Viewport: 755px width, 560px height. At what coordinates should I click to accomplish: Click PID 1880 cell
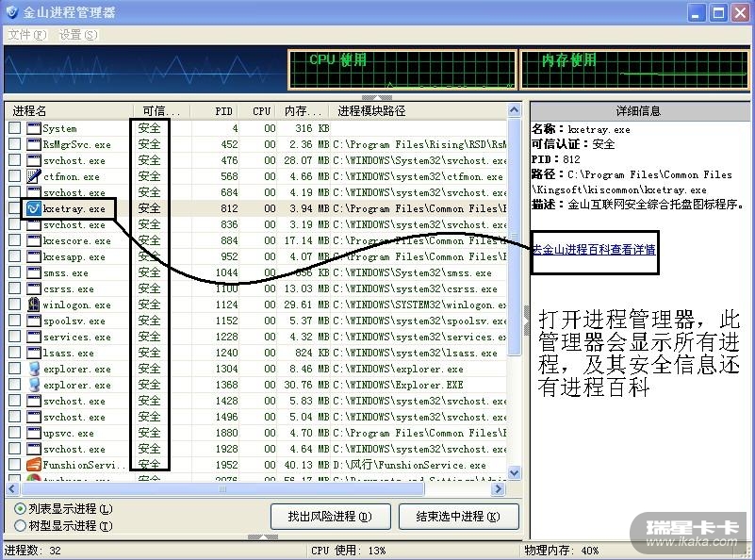tap(226, 433)
